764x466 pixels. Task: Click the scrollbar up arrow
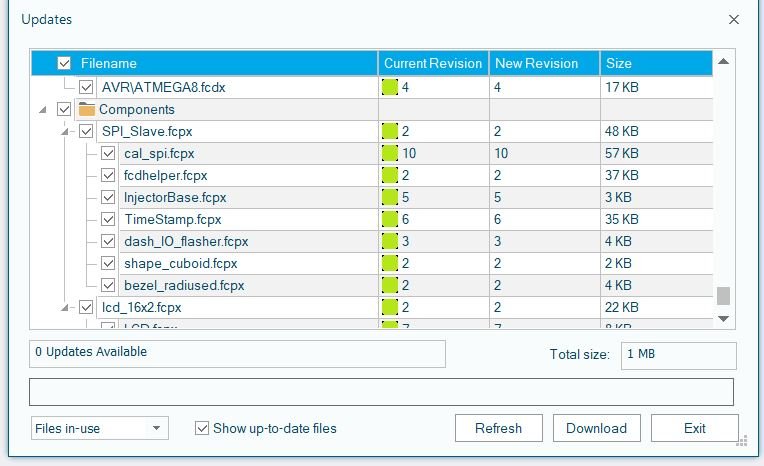click(724, 61)
